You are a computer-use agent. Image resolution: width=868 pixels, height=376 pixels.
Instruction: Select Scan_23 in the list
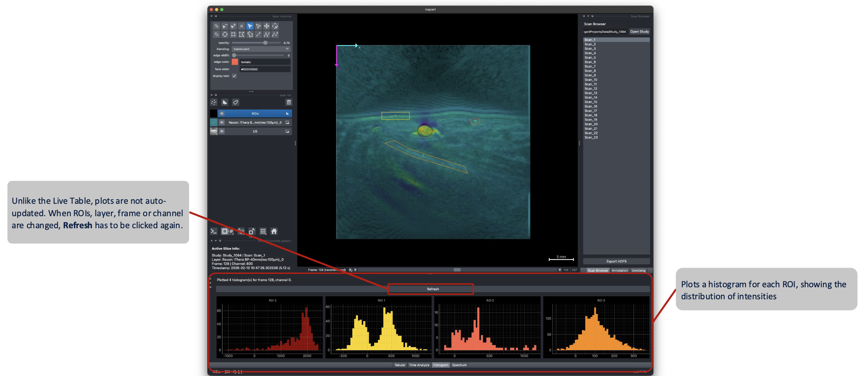(x=616, y=137)
